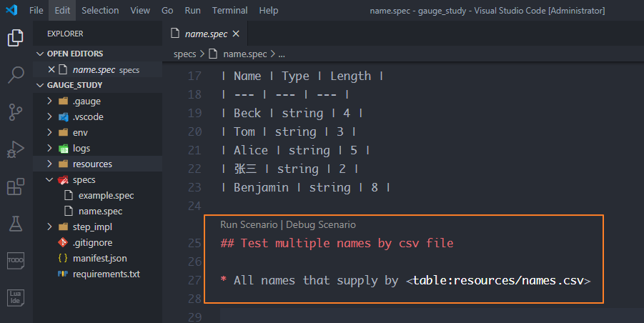The image size is (644, 323).
Task: Open the Lua Ide view icon
Action: click(x=16, y=297)
